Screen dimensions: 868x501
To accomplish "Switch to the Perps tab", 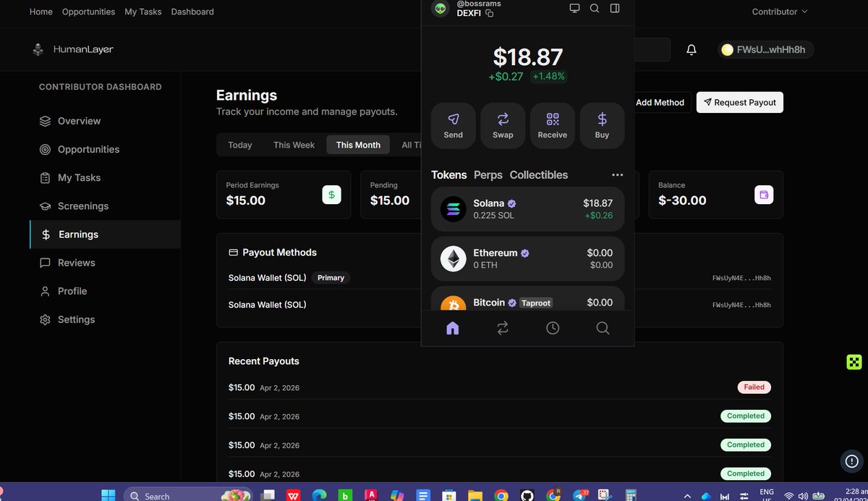I will 488,175.
